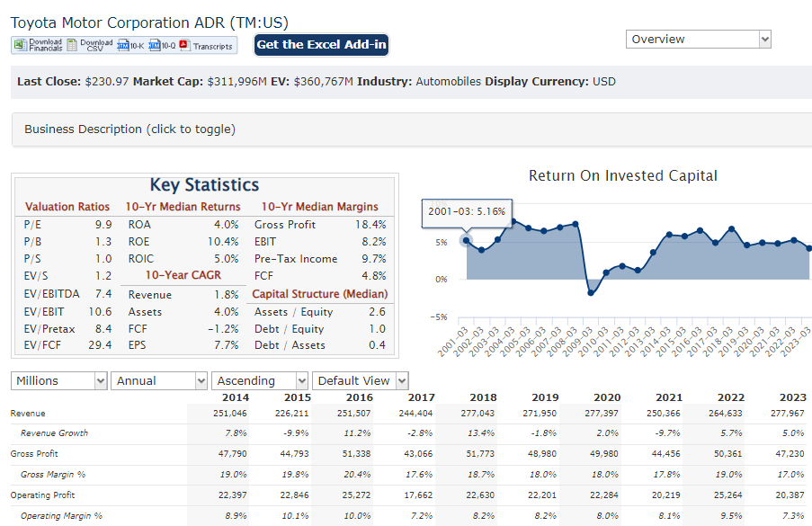Screen dimensions: 812x526
Task: Click the 2016 gross profit value 51,338
Action: tap(356, 454)
